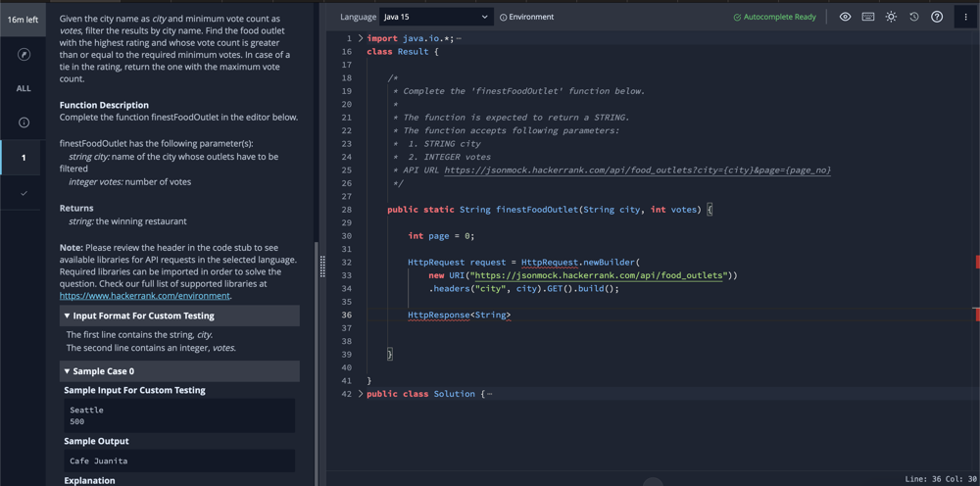This screenshot has height=486, width=980.
Task: Open the three-dot more options menu
Action: tap(965, 17)
